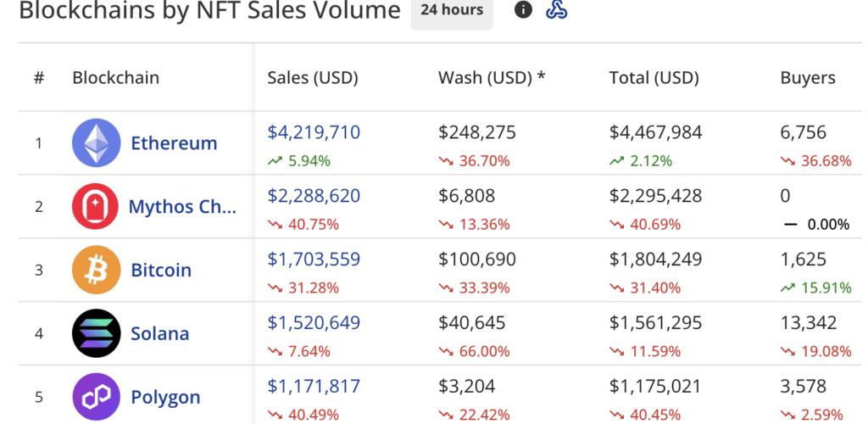Screen dimensions: 868x424
Task: Click Ethereum sales value $4,219,710
Action: pos(314,132)
